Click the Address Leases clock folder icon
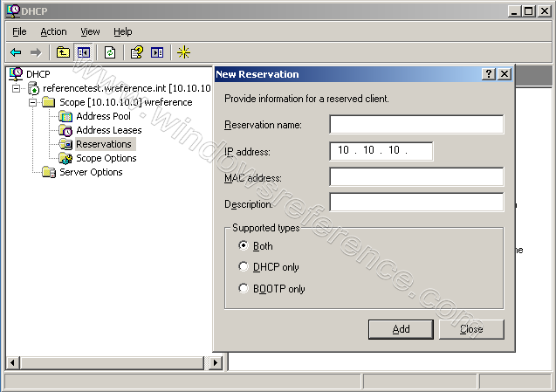 (x=65, y=130)
